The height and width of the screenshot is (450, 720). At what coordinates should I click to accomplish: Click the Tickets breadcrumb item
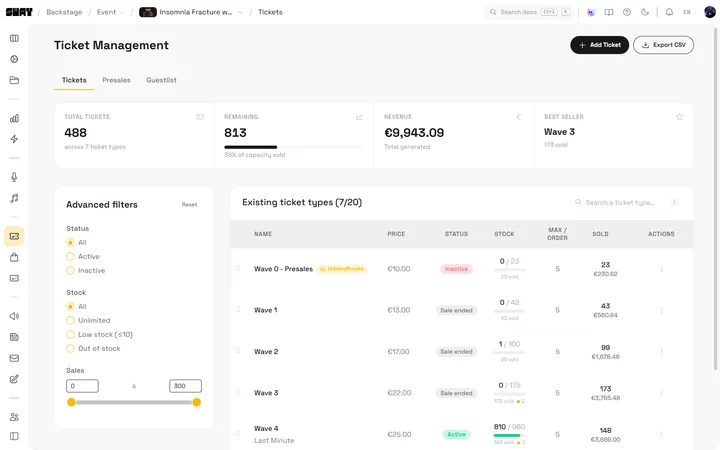[270, 12]
